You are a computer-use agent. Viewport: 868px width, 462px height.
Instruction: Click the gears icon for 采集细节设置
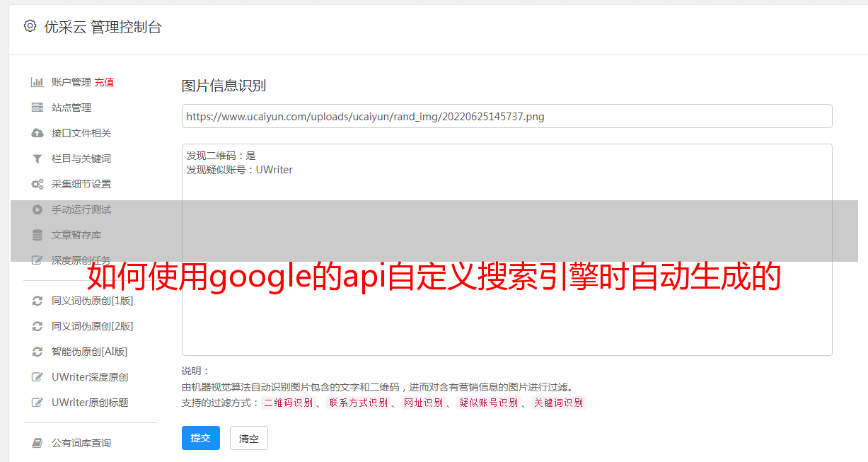tap(37, 184)
